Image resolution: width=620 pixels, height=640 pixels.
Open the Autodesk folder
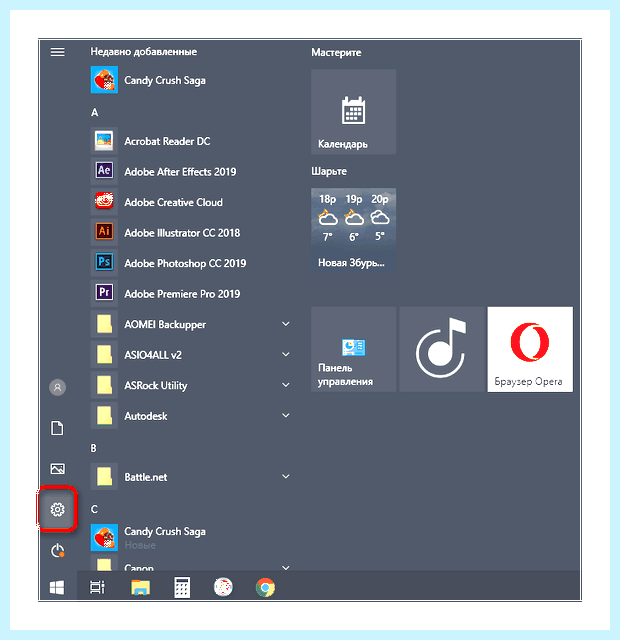(x=190, y=416)
